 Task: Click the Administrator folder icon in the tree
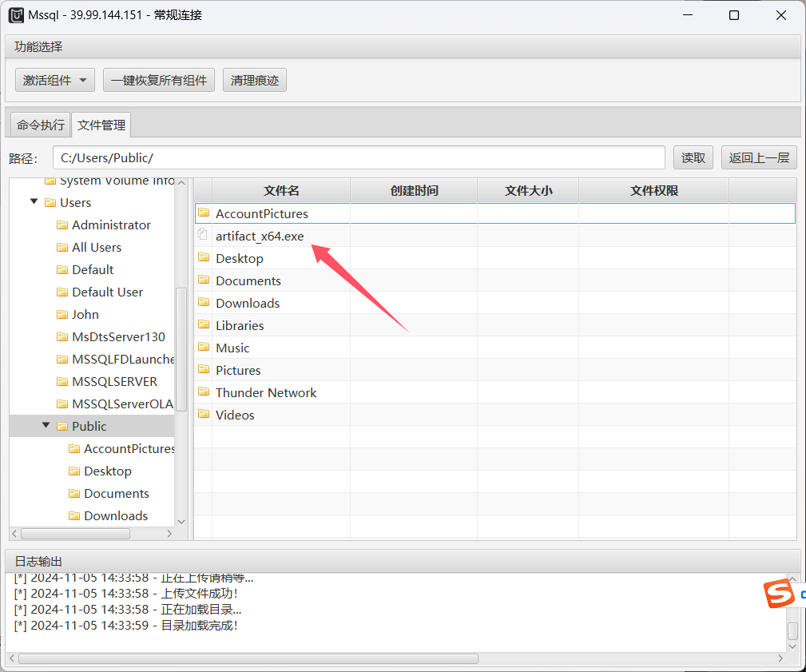pos(62,225)
